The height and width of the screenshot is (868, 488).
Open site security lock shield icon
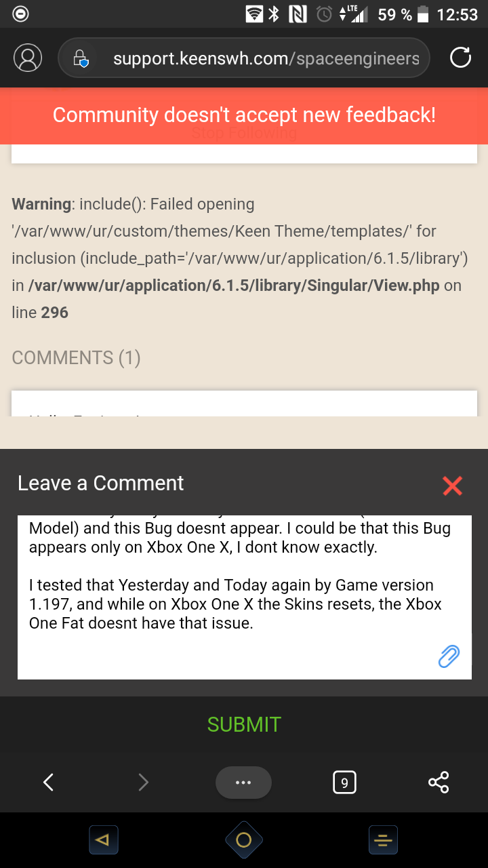click(80, 58)
